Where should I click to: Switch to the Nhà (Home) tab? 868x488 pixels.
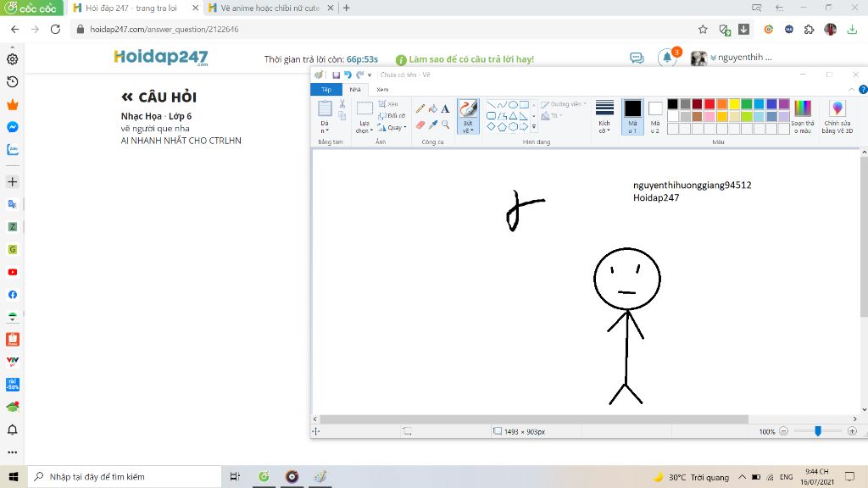355,89
